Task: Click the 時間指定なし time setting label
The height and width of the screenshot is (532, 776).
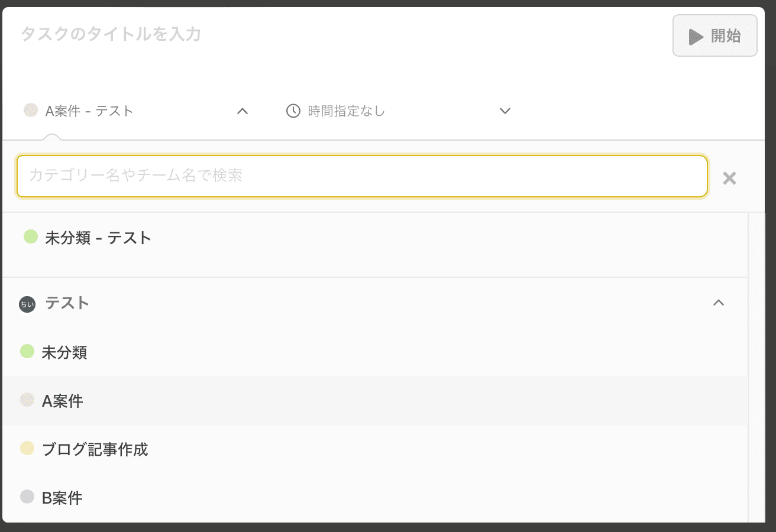Action: coord(347,111)
